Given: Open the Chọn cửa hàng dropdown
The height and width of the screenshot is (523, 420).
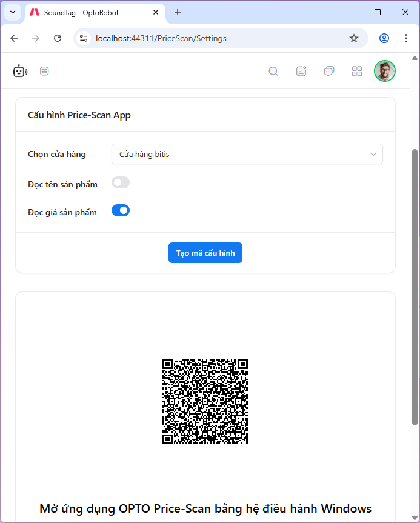Looking at the screenshot, I should (247, 154).
